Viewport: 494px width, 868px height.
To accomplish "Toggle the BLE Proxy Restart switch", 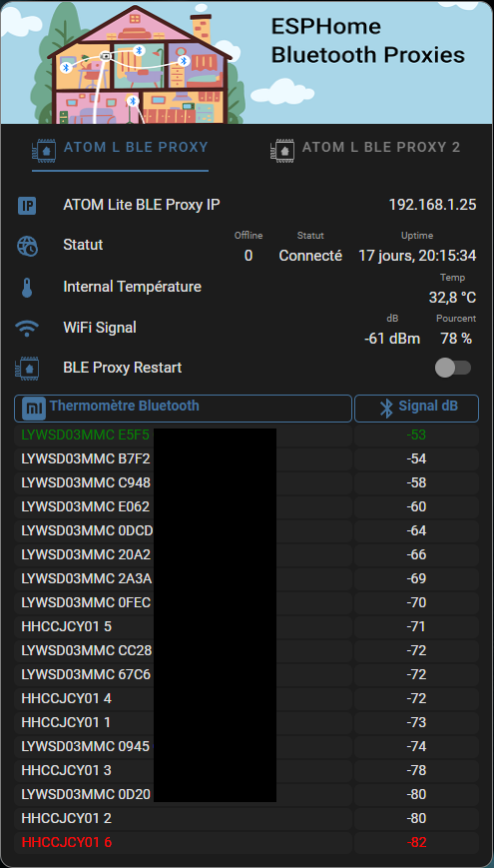I will [453, 368].
